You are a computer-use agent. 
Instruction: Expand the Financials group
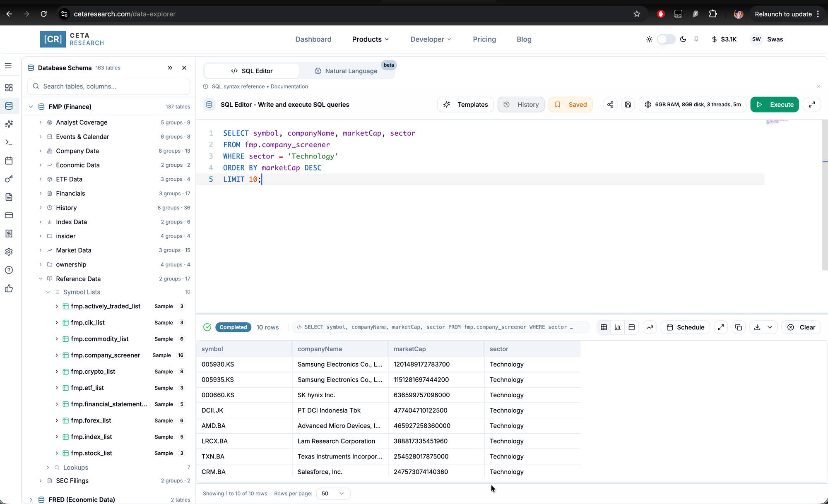41,194
